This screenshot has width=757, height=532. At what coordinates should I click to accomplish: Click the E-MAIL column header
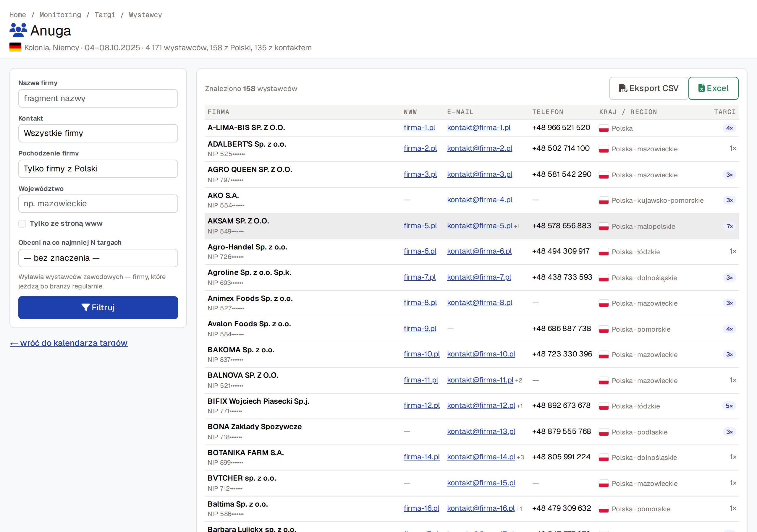[460, 112]
